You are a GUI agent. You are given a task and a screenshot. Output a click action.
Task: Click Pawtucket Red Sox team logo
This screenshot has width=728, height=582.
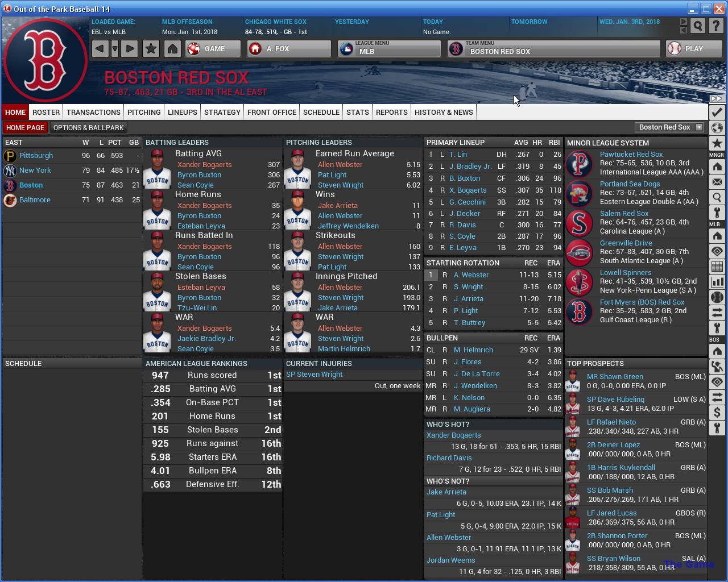pos(579,164)
